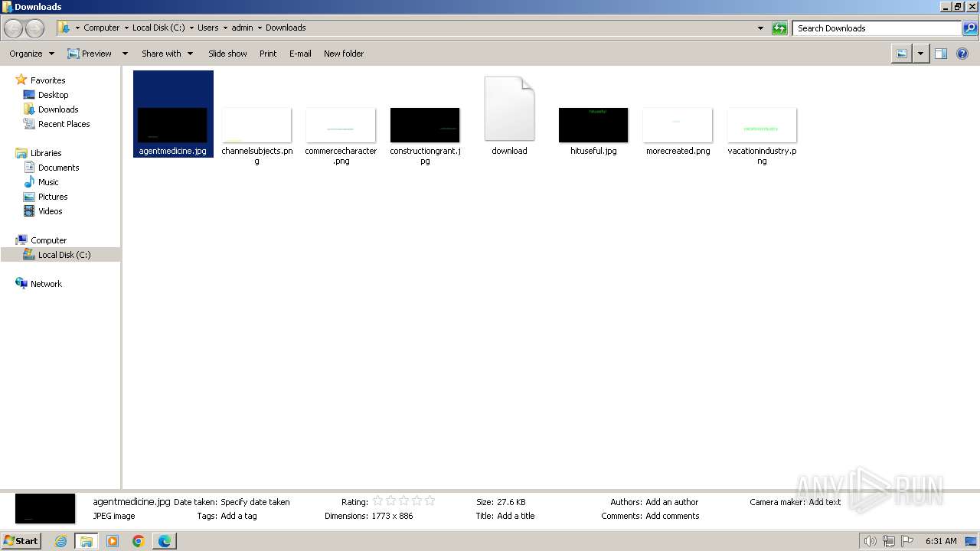
Task: Toggle the preview pane icon
Action: (x=941, y=54)
